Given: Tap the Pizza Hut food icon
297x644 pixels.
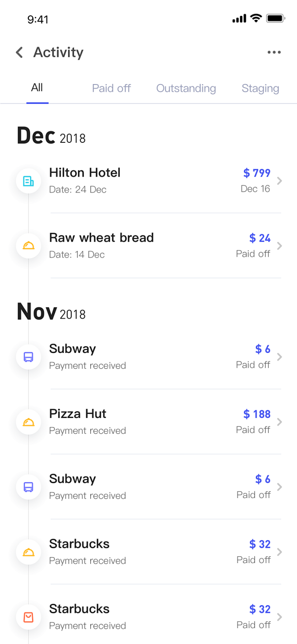Looking at the screenshot, I should (28, 422).
